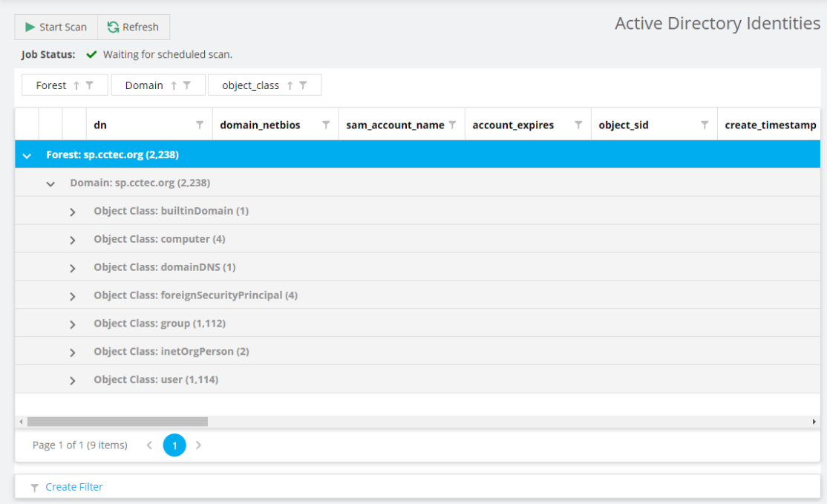The image size is (827, 504).
Task: Select page 1 in pagination
Action: 174,445
